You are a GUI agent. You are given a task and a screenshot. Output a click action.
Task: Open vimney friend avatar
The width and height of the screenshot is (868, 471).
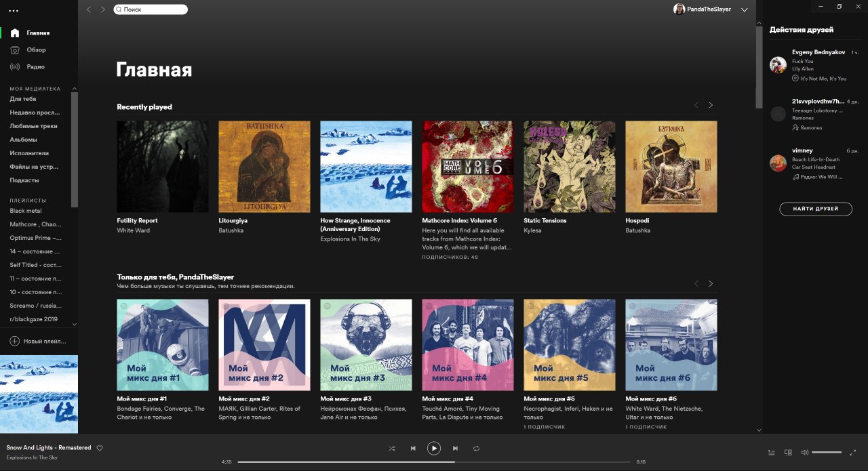click(778, 163)
